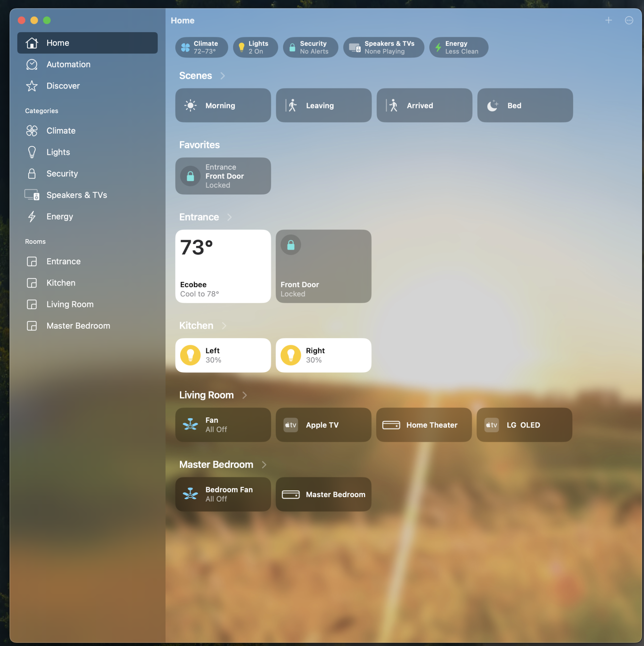Image resolution: width=644 pixels, height=646 pixels.
Task: Click the Bedroom Fan icon
Action: 190,494
